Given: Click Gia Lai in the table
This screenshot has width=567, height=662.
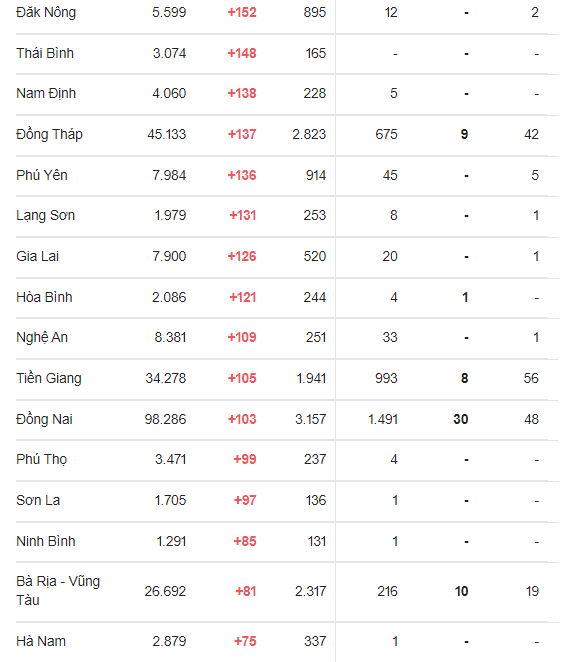Looking at the screenshot, I should [x=38, y=256].
